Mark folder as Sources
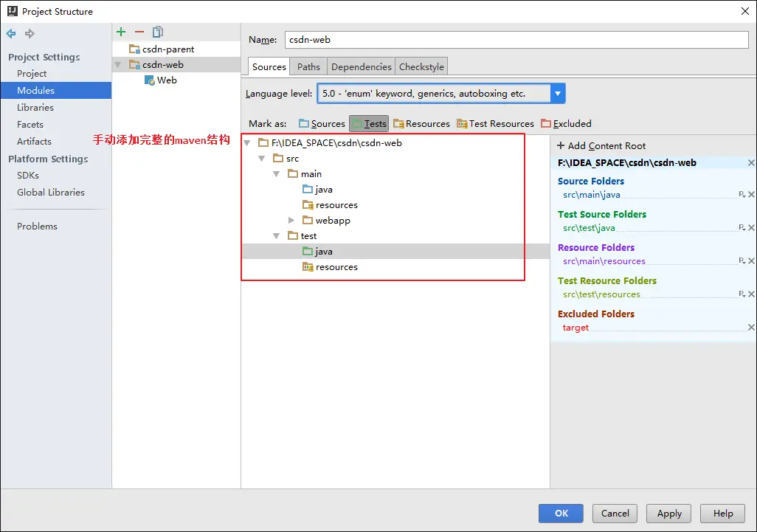Viewport: 757px width, 532px height. pyautogui.click(x=322, y=123)
